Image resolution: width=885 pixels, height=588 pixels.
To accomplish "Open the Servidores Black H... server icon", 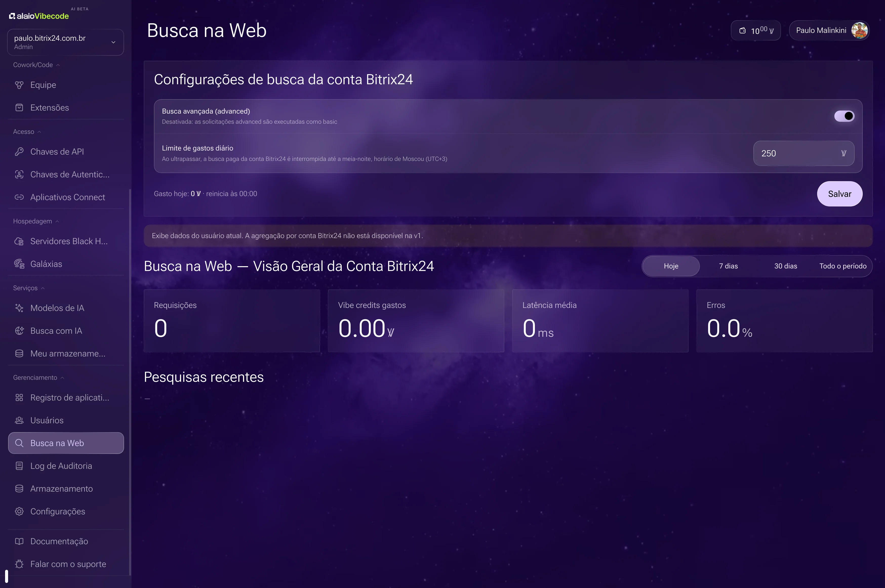I will pyautogui.click(x=19, y=241).
